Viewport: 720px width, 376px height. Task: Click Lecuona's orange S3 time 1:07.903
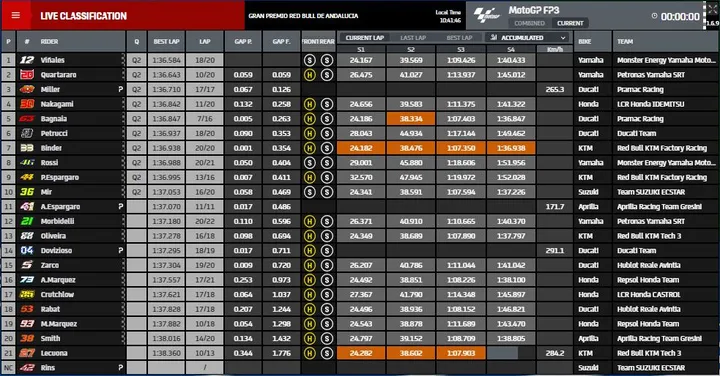pyautogui.click(x=461, y=353)
